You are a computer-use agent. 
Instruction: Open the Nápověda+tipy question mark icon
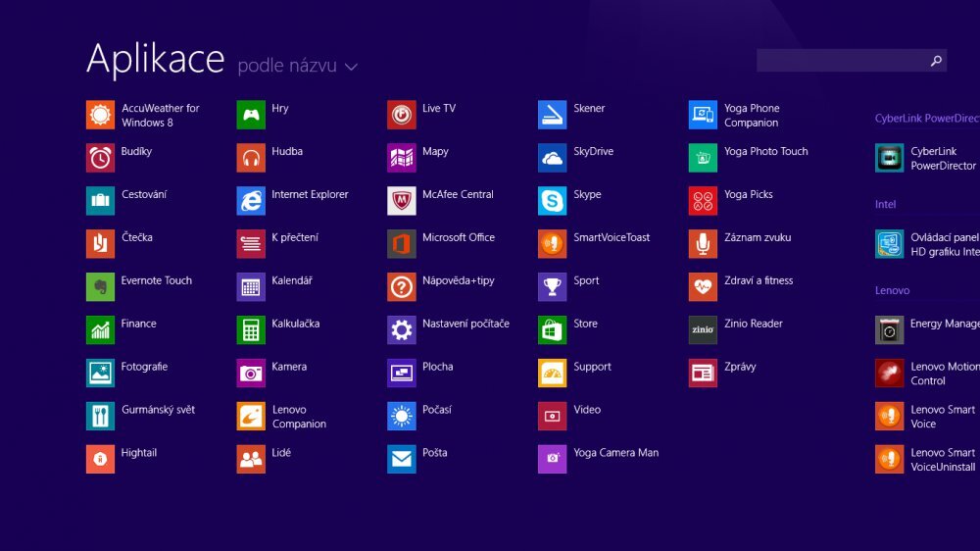(401, 287)
